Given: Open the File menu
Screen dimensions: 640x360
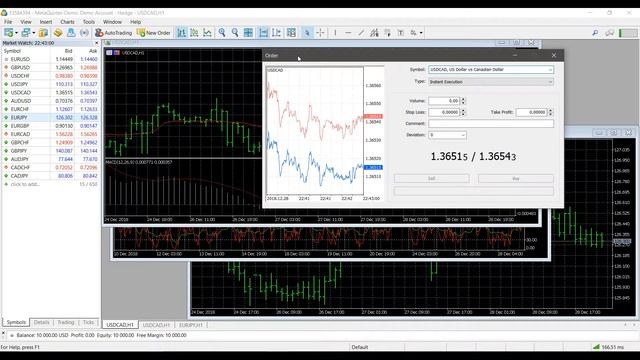Looking at the screenshot, I should click(x=8, y=22).
